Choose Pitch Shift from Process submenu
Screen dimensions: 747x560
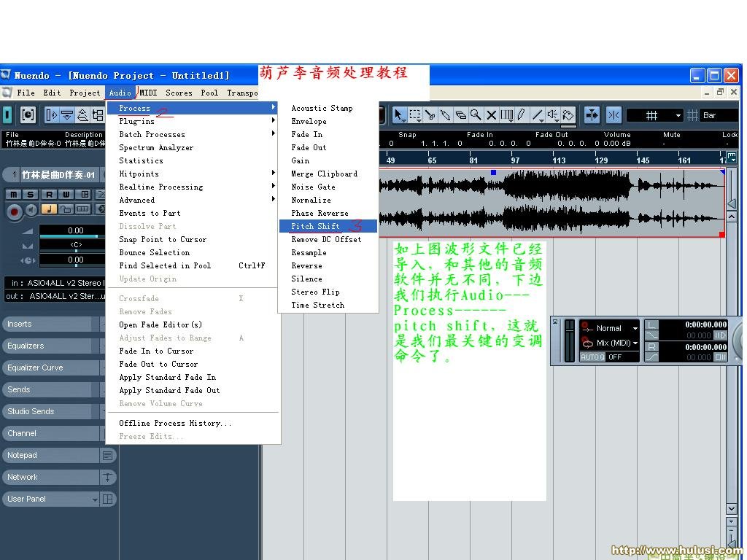click(328, 226)
